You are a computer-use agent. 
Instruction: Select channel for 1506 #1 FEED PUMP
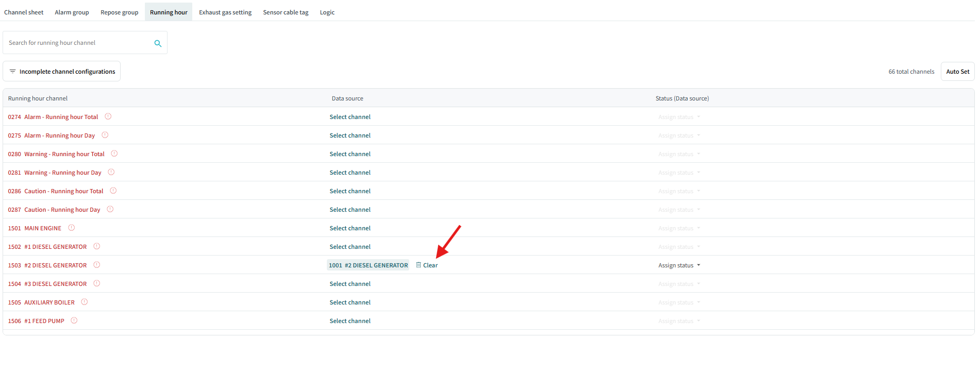(x=350, y=321)
